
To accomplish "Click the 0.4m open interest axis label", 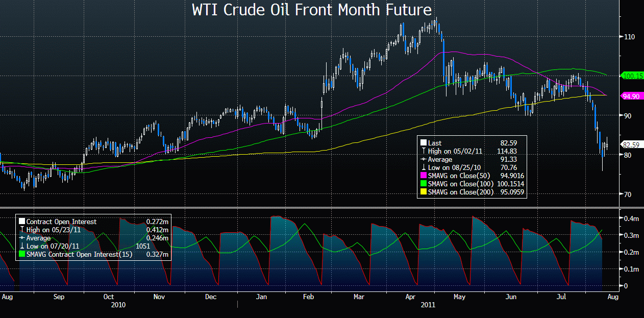I will coord(631,218).
